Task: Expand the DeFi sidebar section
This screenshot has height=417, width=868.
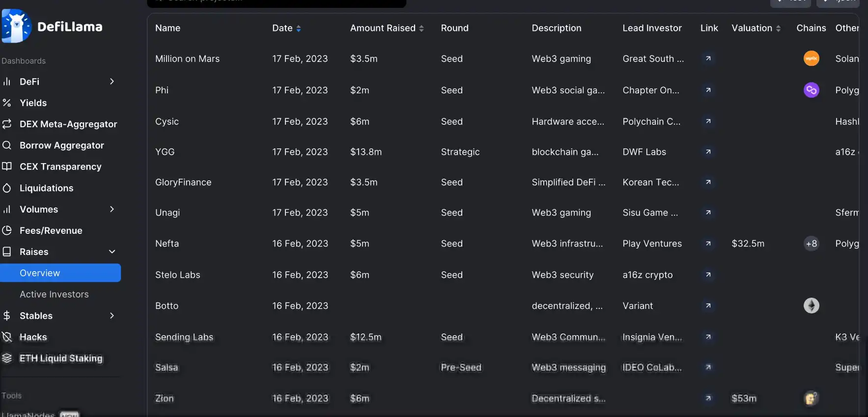Action: pyautogui.click(x=112, y=82)
